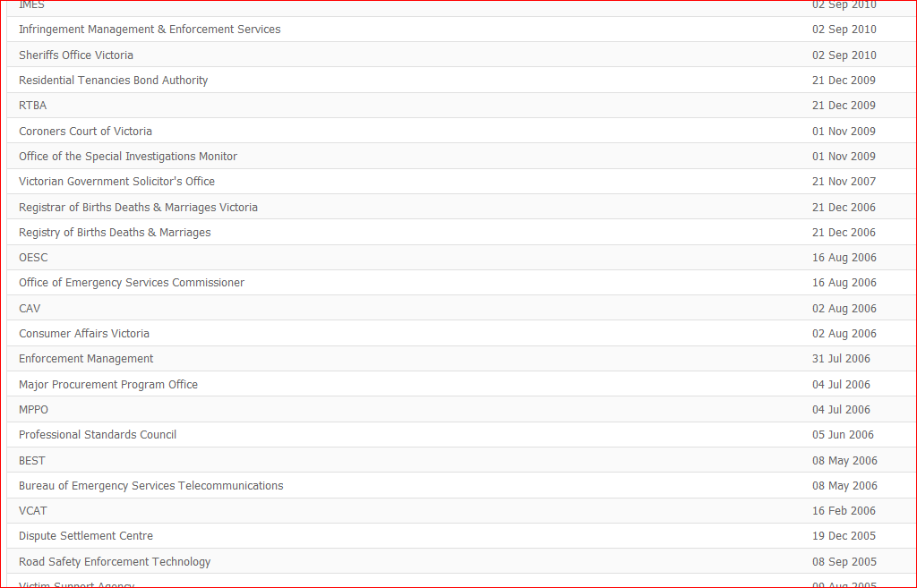Open the RTBA entry
917x588 pixels.
(x=32, y=106)
